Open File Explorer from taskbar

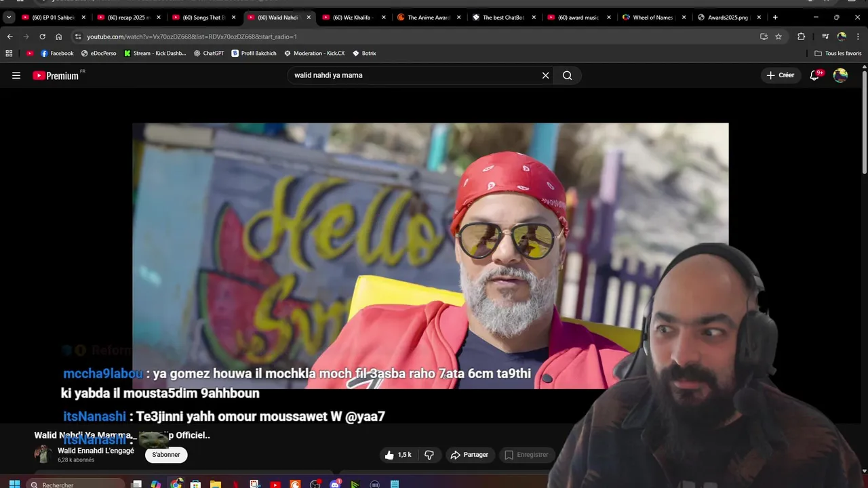216,484
